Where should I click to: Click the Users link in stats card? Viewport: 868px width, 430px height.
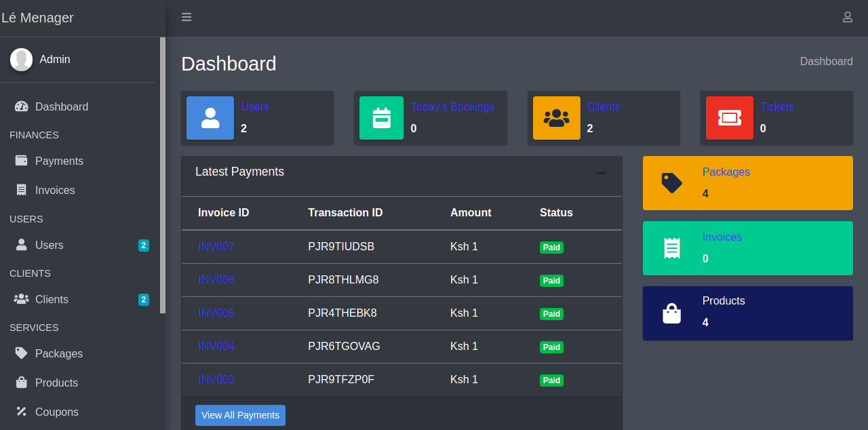(255, 106)
